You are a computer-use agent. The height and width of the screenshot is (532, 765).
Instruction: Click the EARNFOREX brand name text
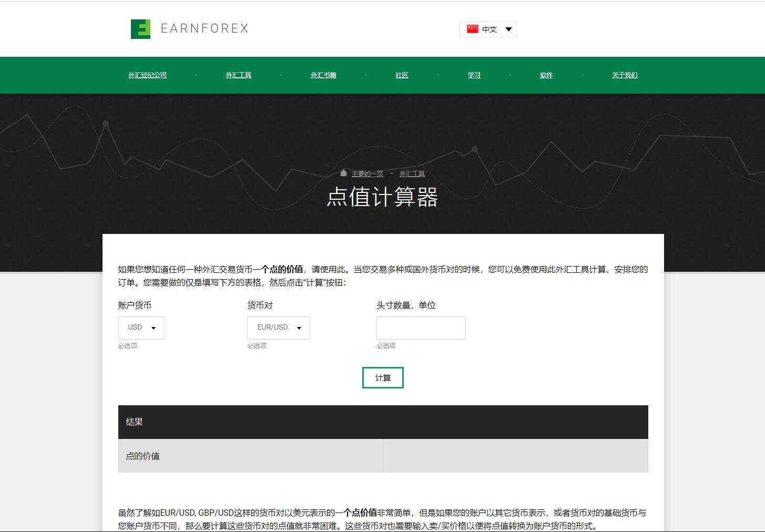[205, 28]
